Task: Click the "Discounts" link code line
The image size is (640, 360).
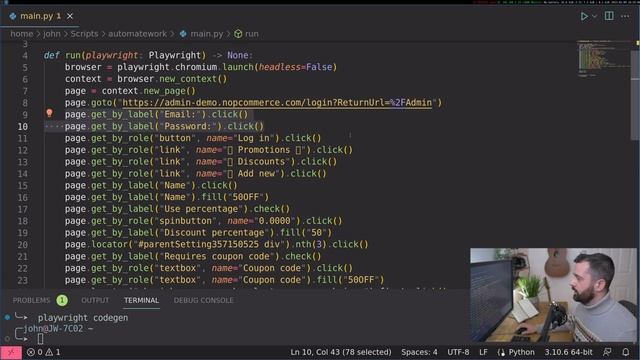Action: tap(201, 162)
